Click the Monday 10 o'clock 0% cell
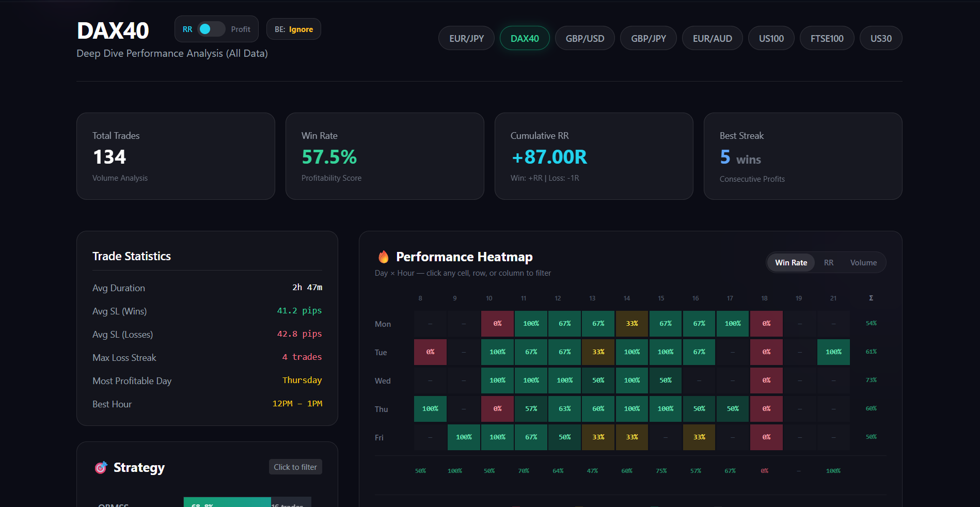This screenshot has height=507, width=980. 497,324
